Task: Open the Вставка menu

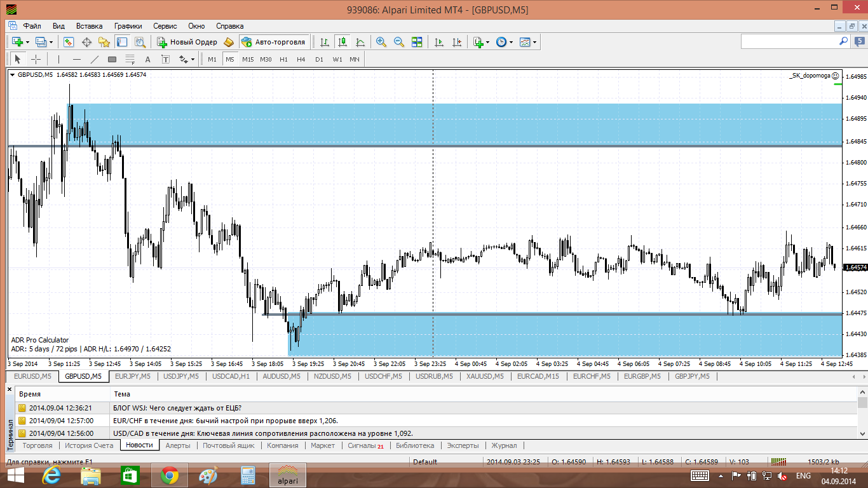Action: click(x=89, y=26)
